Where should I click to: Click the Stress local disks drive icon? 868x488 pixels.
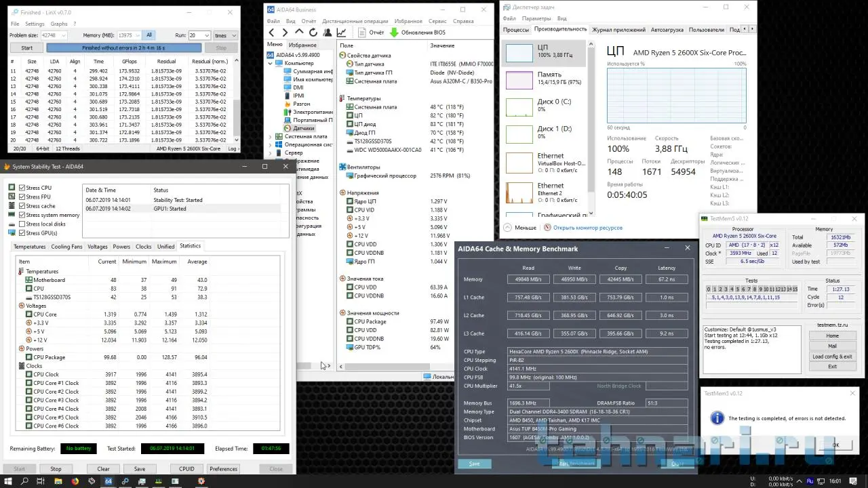(x=12, y=224)
